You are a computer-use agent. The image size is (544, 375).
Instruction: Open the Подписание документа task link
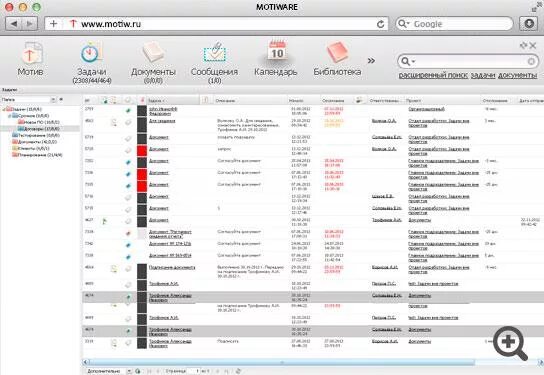[172, 267]
